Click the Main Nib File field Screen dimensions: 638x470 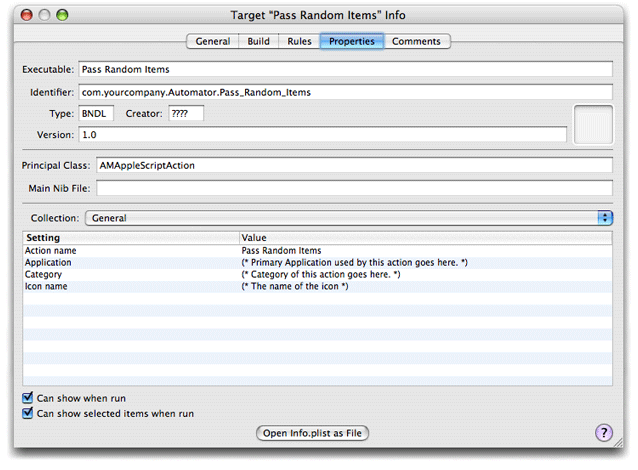(354, 188)
